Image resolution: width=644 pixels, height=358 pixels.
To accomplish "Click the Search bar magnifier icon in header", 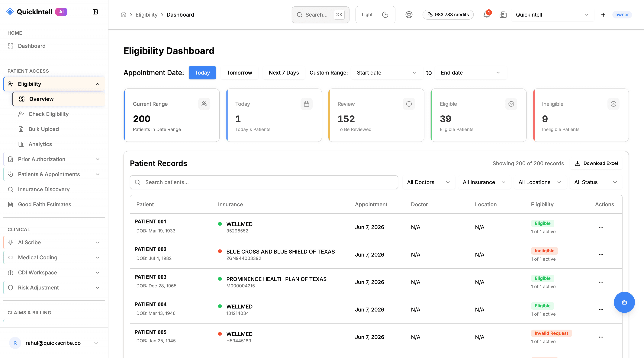I will coord(300,15).
